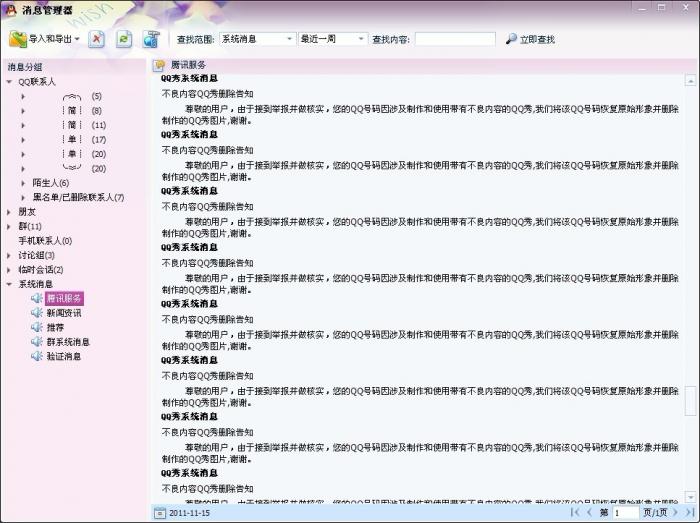This screenshot has height=523, width=700.
Task: Open the search scope 系统消息 dropdown
Action: pyautogui.click(x=257, y=39)
